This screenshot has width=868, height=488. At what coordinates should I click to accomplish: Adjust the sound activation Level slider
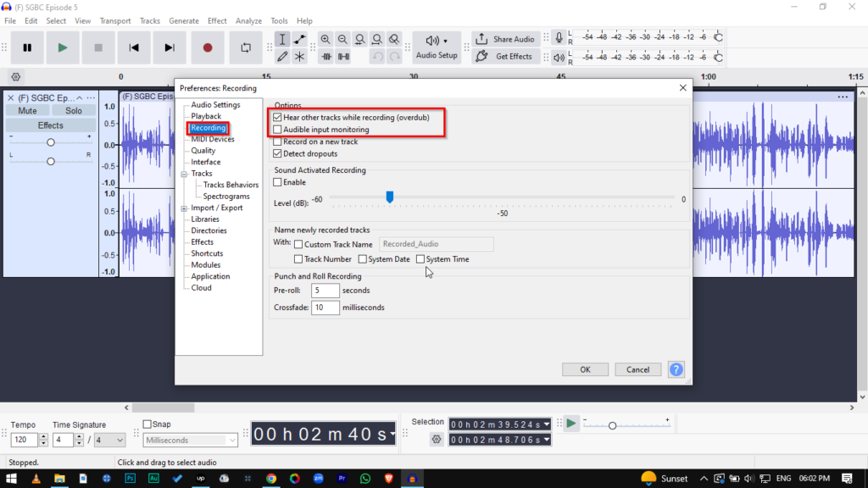pos(390,197)
